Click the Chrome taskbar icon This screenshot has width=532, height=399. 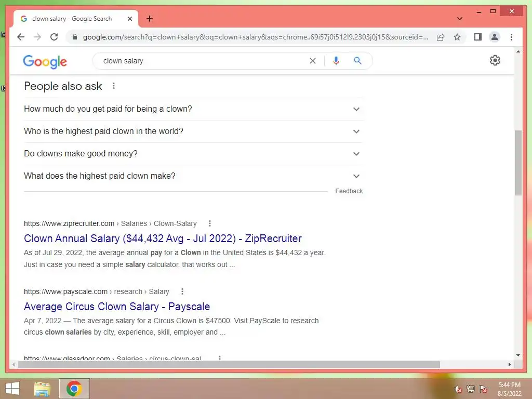click(x=74, y=389)
